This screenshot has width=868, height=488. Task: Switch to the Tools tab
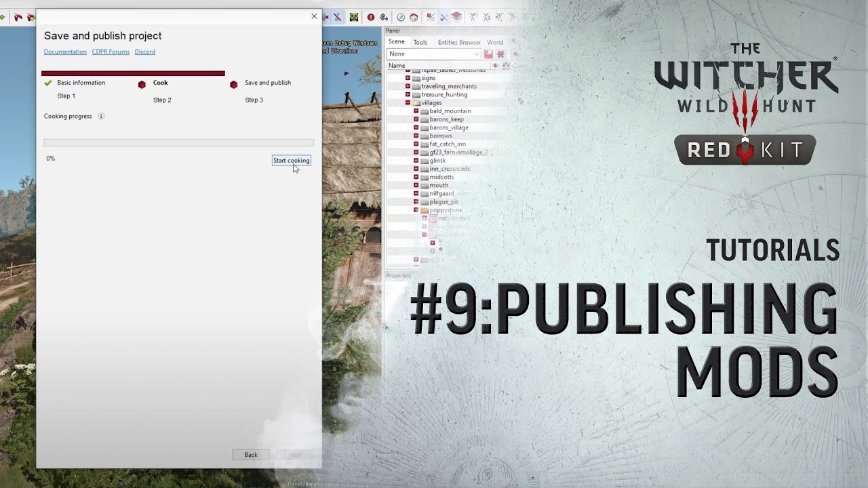coord(420,42)
